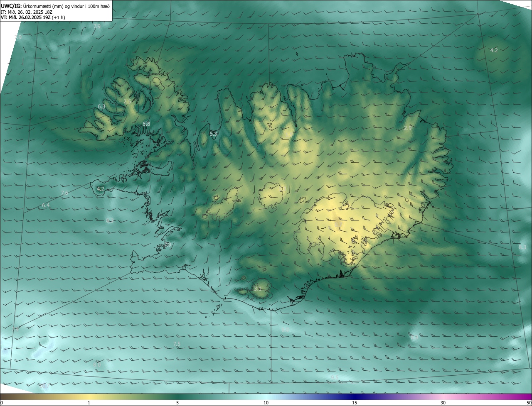
Task: Click the colour scale tick label reading 50
Action: click(529, 403)
